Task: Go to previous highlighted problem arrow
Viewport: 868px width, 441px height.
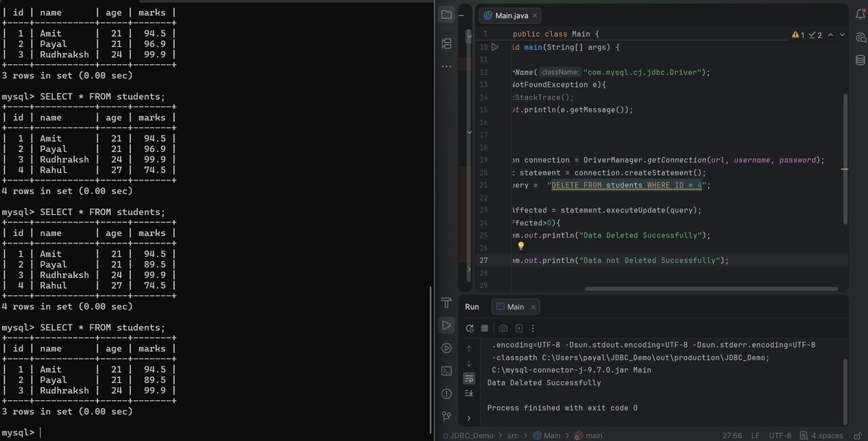Action: 830,34
